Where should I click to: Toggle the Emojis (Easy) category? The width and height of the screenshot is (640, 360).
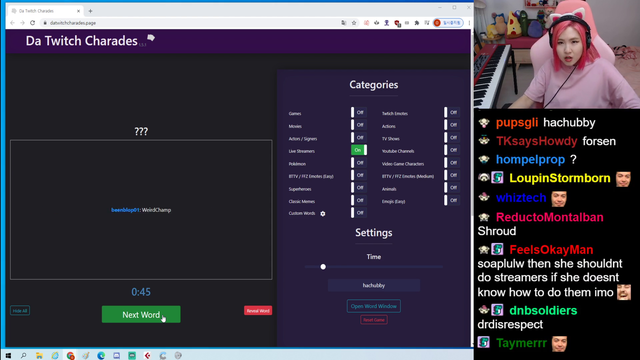point(452,200)
